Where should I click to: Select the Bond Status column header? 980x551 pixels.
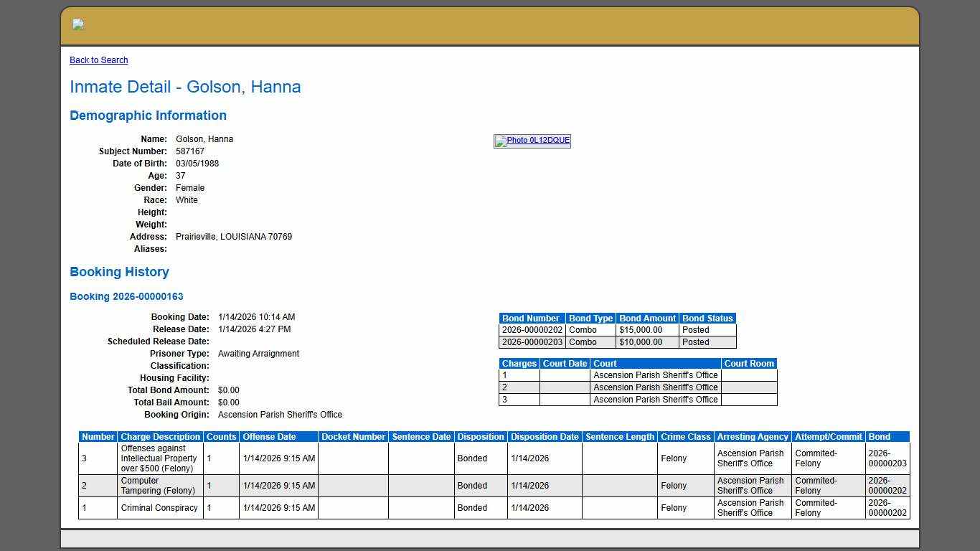[707, 319]
